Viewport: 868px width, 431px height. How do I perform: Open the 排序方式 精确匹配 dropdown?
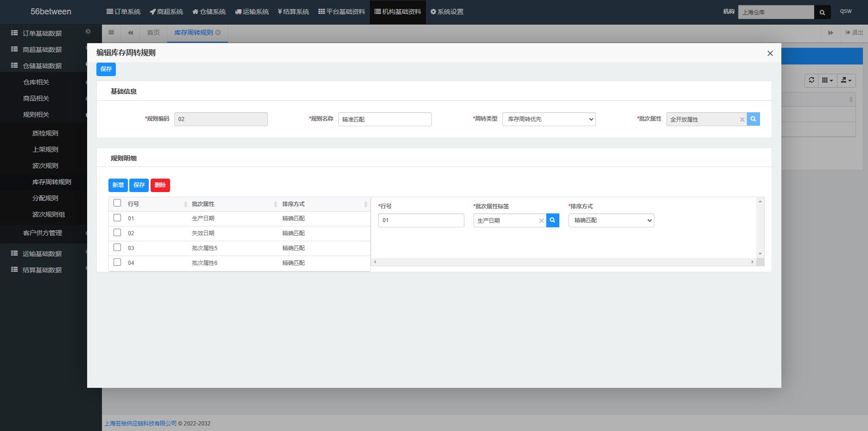611,220
